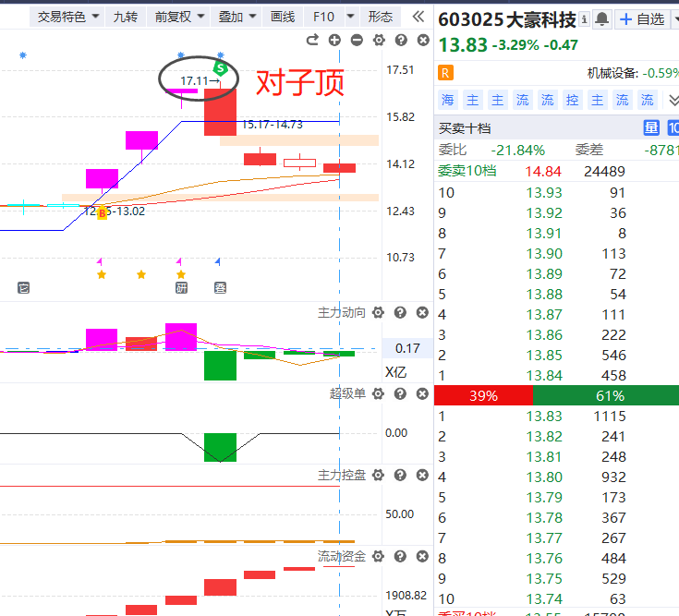Screen dimensions: 679x616
Task: Collapse the chart toolbar with double-chevron
Action: pos(418,17)
